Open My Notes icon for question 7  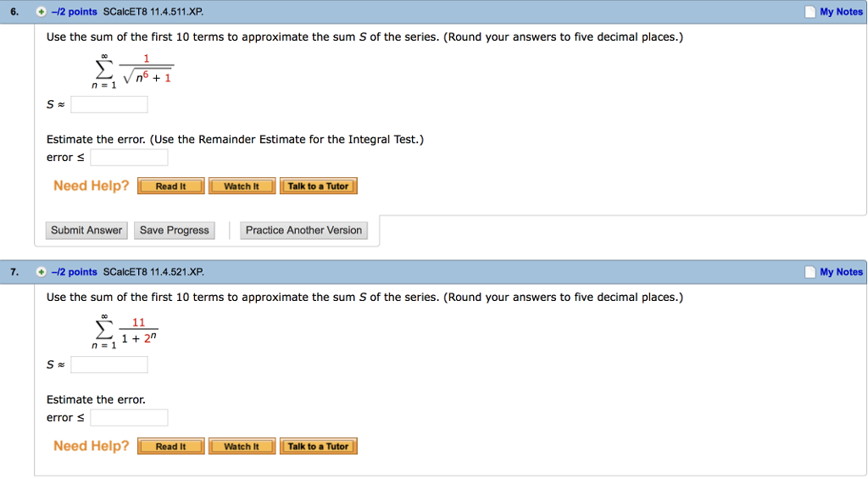tap(811, 272)
